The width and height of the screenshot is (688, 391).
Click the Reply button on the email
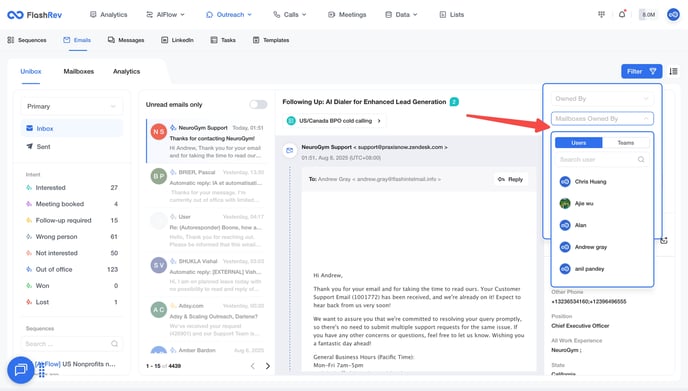510,179
